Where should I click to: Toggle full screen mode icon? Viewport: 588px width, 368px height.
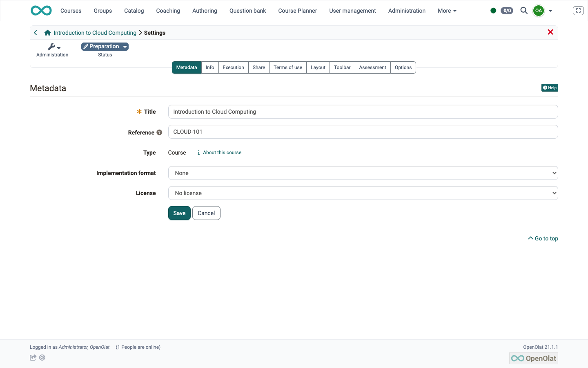pos(578,11)
